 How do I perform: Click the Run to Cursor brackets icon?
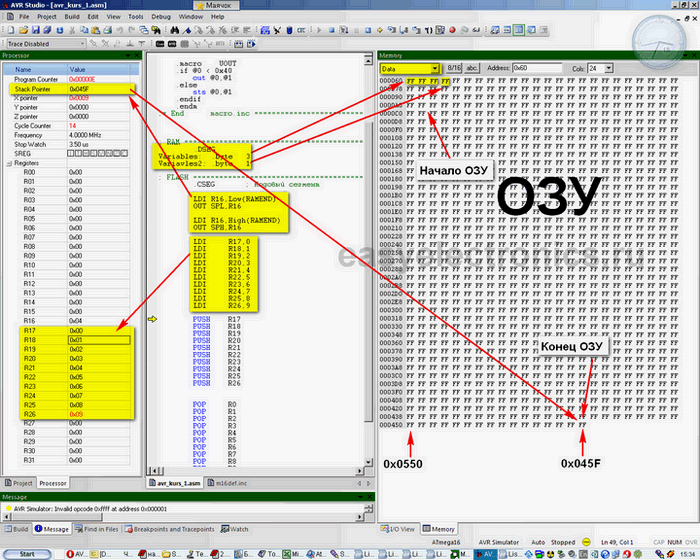point(428,30)
